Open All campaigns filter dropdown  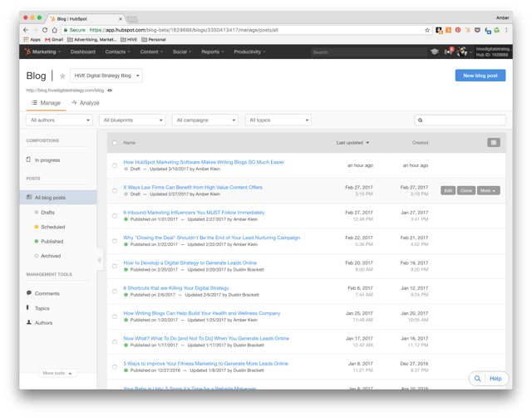point(205,120)
